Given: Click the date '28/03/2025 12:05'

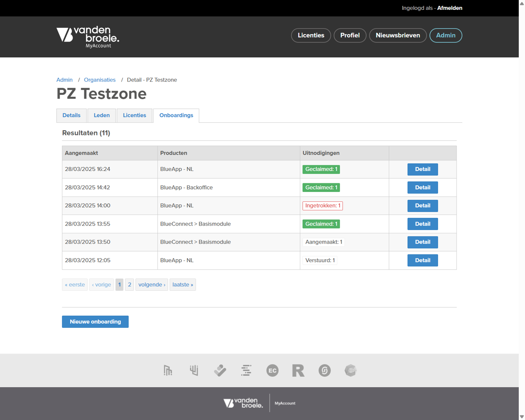Looking at the screenshot, I should pos(87,260).
